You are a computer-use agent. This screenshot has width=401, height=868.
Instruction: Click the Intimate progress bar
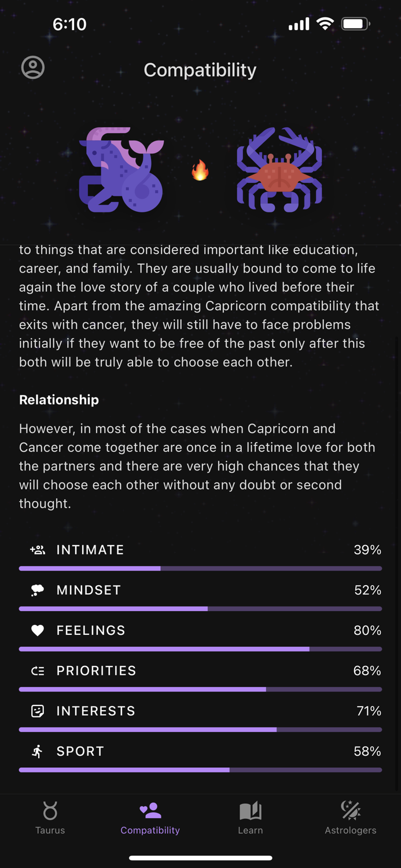tap(200, 568)
